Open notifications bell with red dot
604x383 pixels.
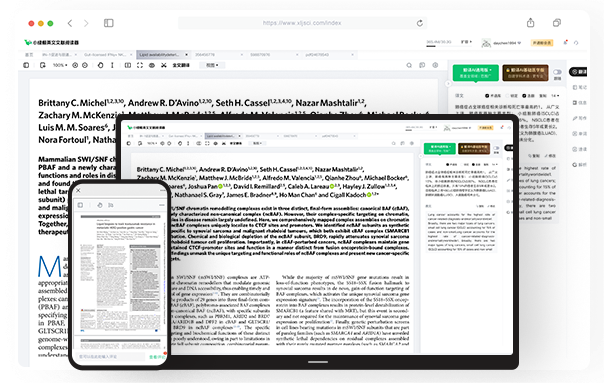coord(565,42)
